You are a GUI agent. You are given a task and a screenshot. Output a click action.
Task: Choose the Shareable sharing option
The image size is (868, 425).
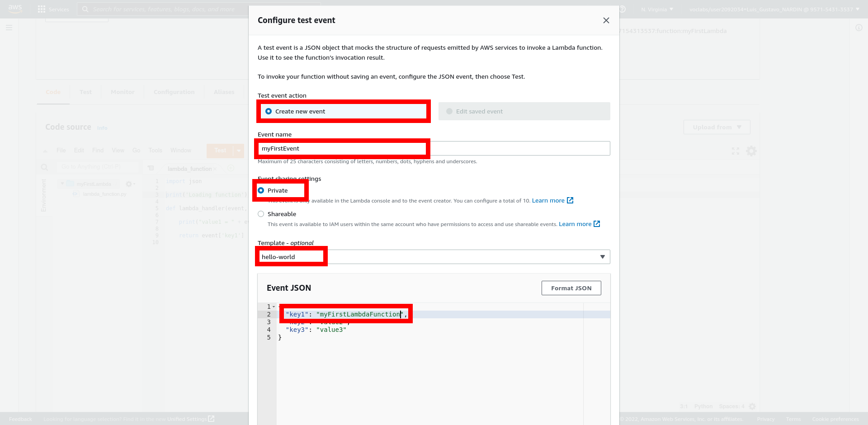click(261, 214)
